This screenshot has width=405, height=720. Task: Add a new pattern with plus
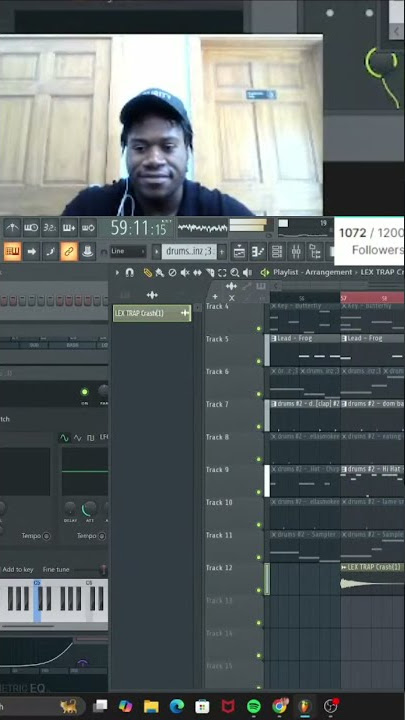222,252
